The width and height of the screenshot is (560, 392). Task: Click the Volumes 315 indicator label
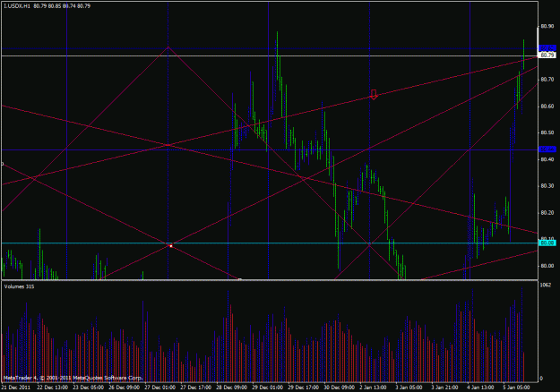(x=19, y=286)
